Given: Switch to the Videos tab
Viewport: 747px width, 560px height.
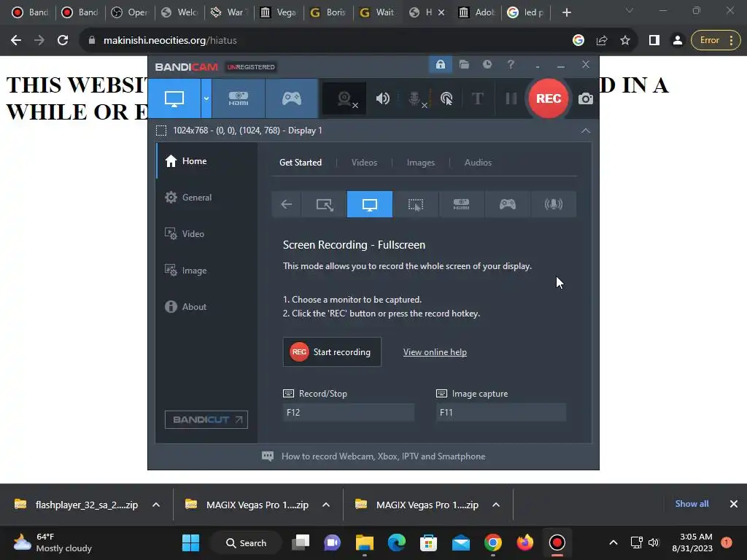Looking at the screenshot, I should point(364,163).
